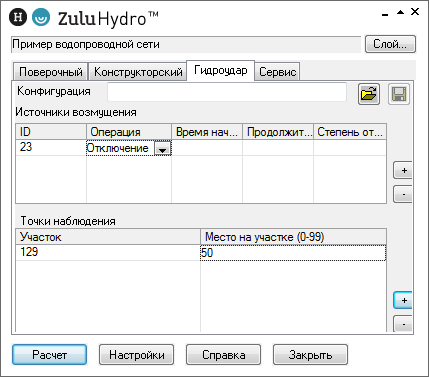Click the Участок column header

[108, 237]
